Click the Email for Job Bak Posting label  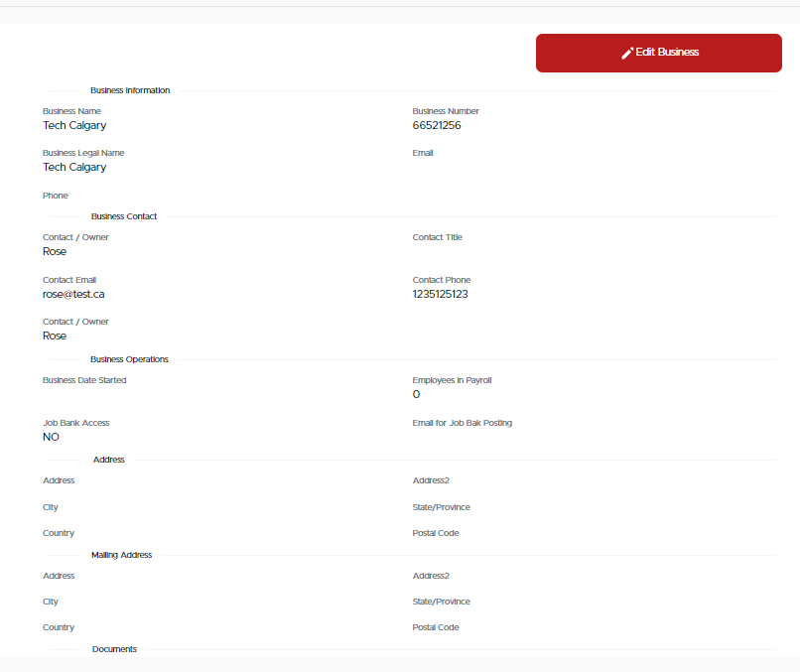pos(463,423)
